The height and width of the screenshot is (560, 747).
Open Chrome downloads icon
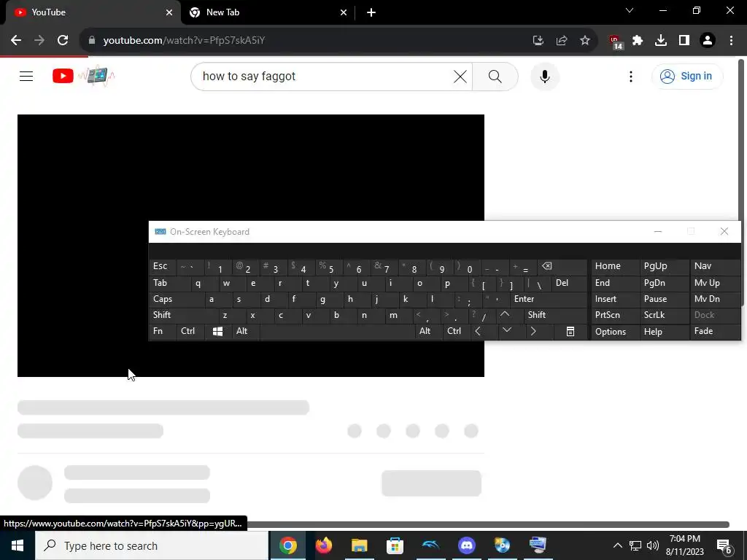(x=661, y=41)
